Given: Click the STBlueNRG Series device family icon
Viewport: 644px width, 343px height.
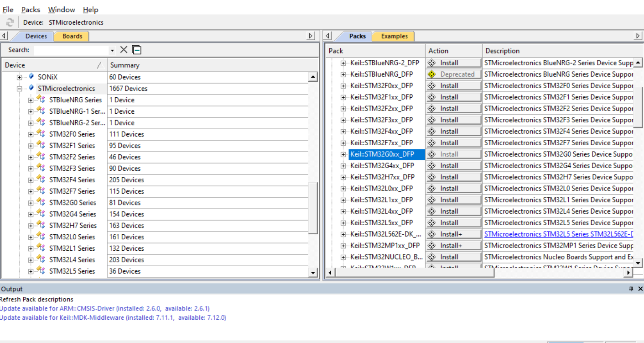Looking at the screenshot, I should [41, 100].
